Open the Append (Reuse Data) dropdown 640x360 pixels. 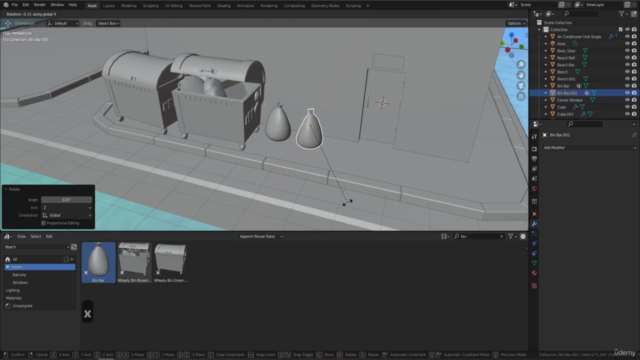pos(261,236)
